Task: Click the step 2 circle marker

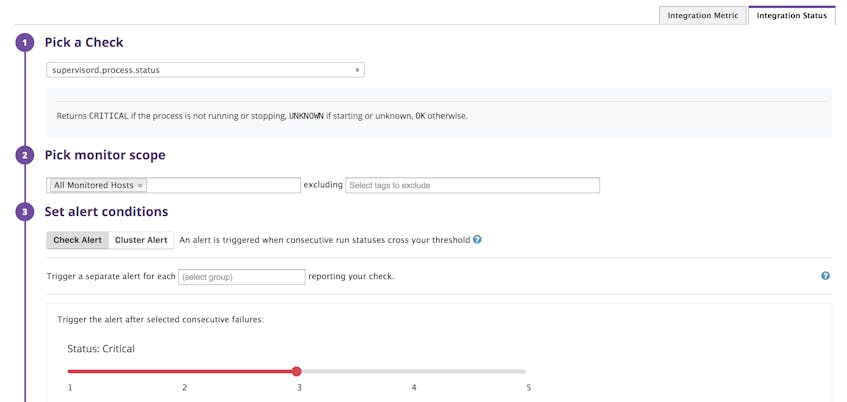Action: [25, 156]
